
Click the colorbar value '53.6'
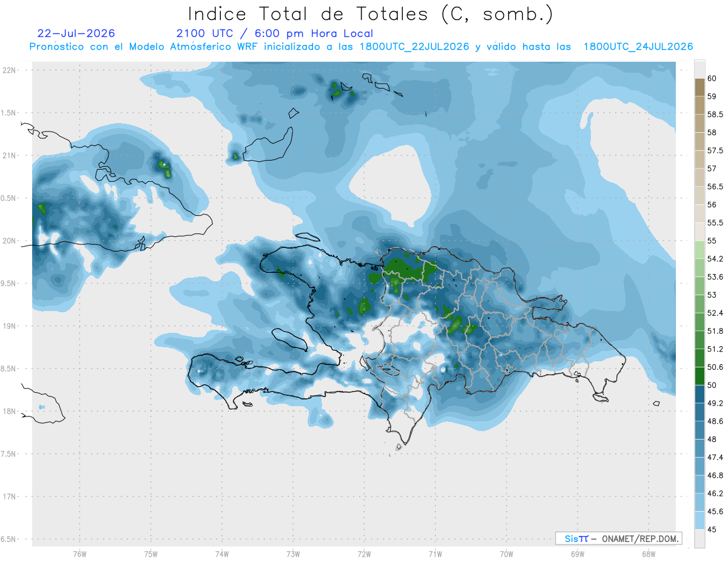715,277
